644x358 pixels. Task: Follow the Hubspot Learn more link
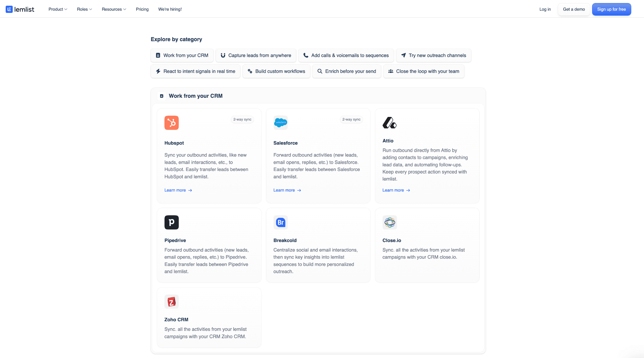tap(178, 190)
